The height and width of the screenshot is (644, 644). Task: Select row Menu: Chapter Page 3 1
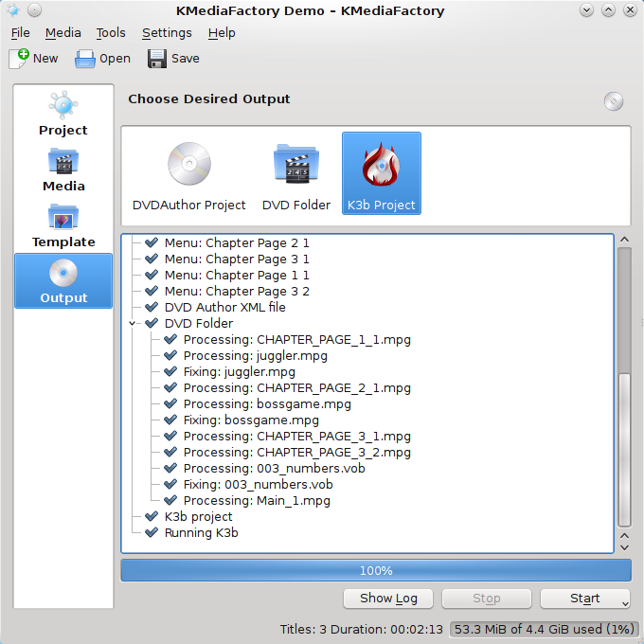(237, 259)
